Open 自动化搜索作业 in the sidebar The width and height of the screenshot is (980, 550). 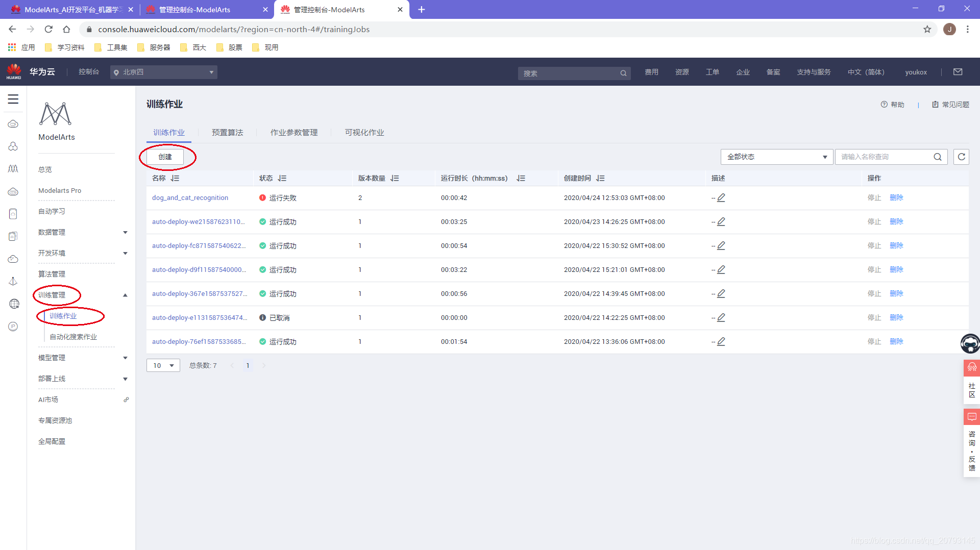click(73, 337)
